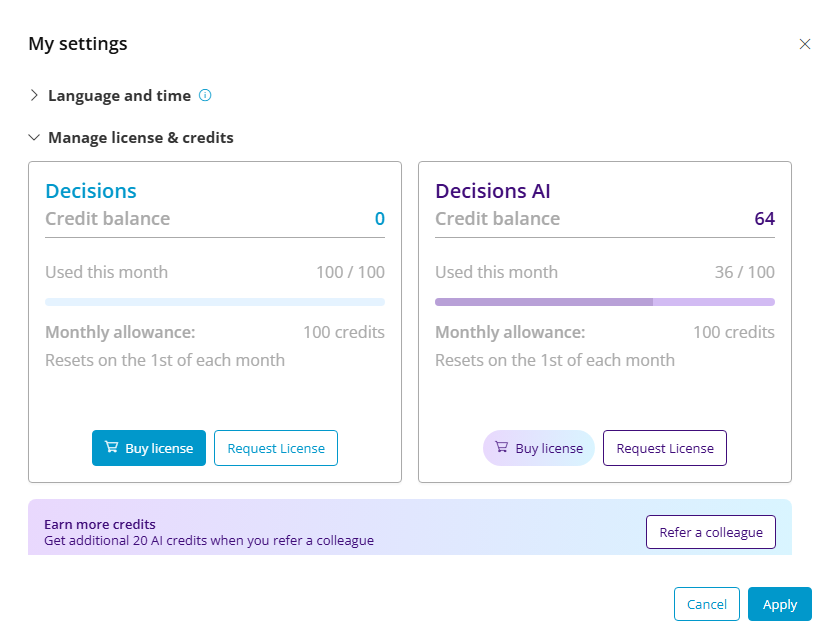830x639 pixels.
Task: Click the Decisions AI usage progress bar
Action: click(605, 302)
